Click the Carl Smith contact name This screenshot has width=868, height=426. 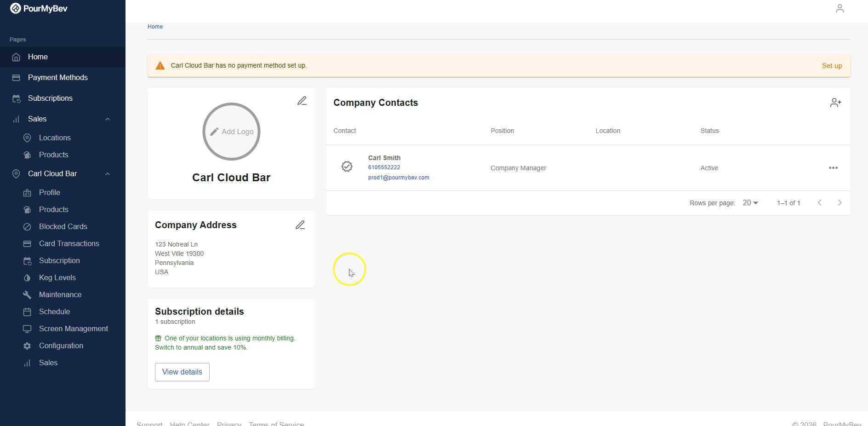(384, 158)
